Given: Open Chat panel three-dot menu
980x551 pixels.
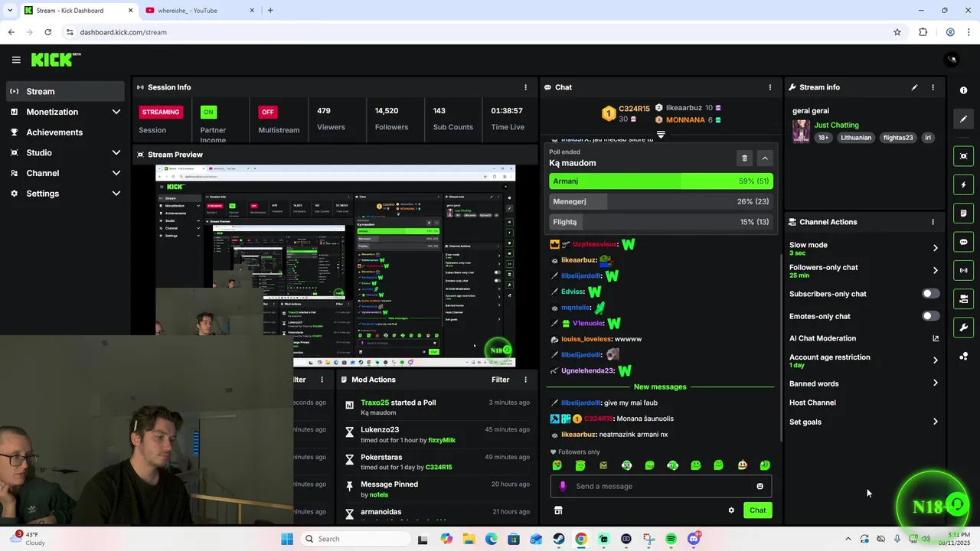Looking at the screenshot, I should 770,87.
